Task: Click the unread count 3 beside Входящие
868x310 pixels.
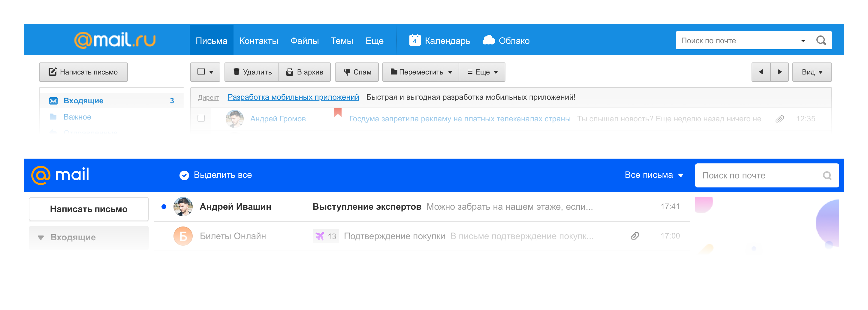Action: [x=172, y=101]
